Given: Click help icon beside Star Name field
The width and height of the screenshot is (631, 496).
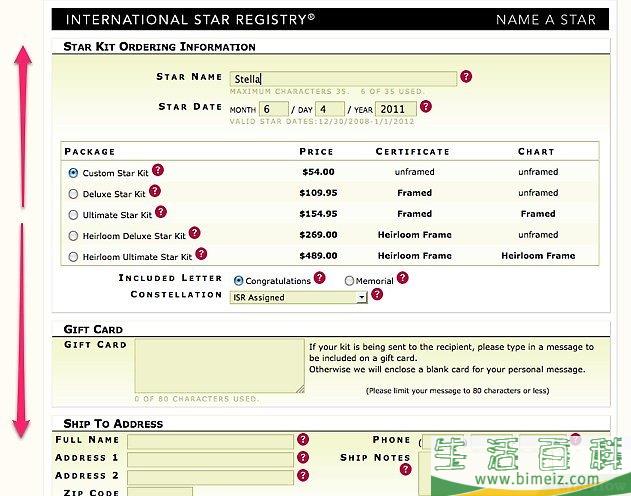Looking at the screenshot, I should [x=466, y=76].
